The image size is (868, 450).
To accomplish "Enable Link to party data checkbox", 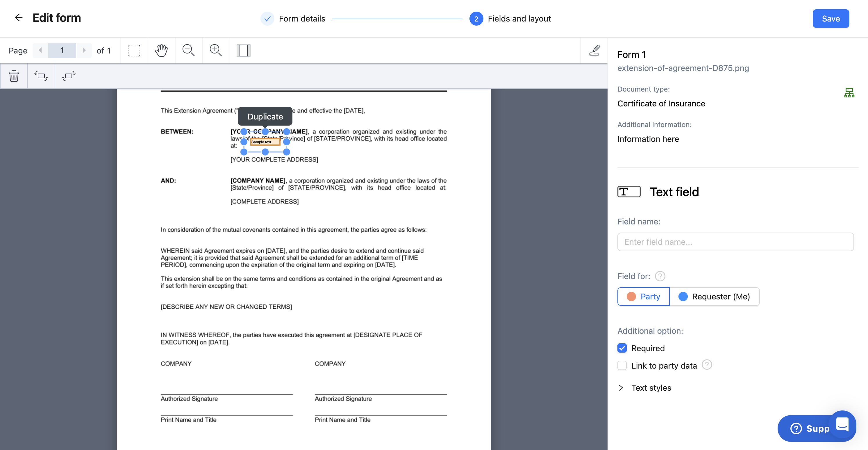I will tap(622, 366).
